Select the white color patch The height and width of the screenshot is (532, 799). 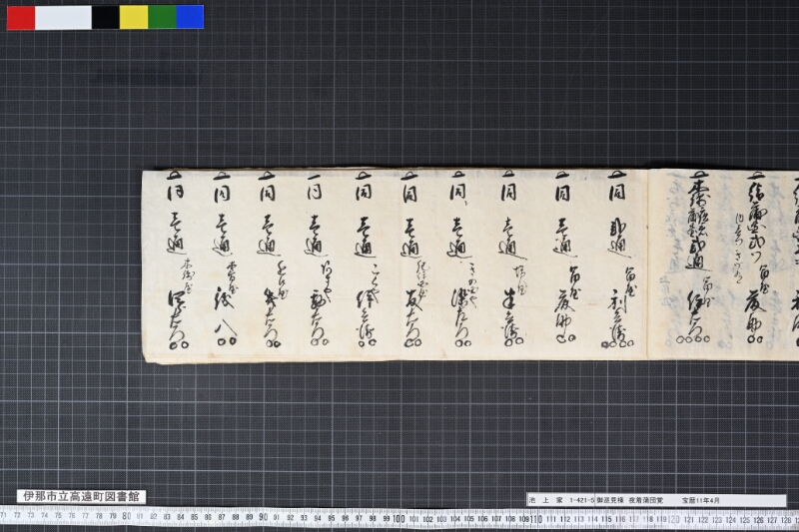click(63, 17)
